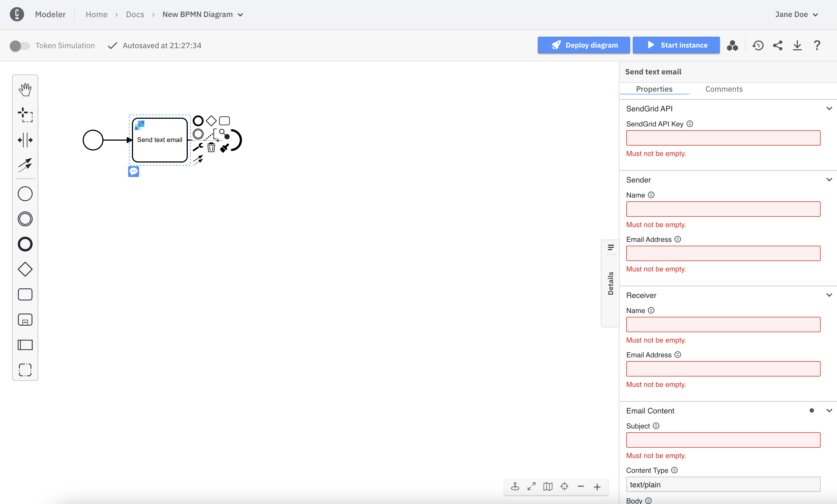Open help via the question mark icon

[x=817, y=45]
